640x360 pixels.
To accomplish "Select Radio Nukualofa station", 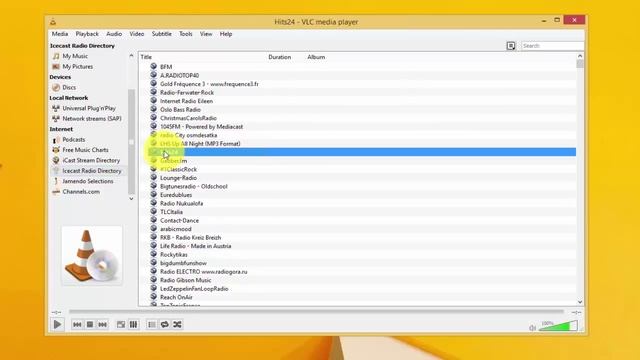I will point(181,204).
